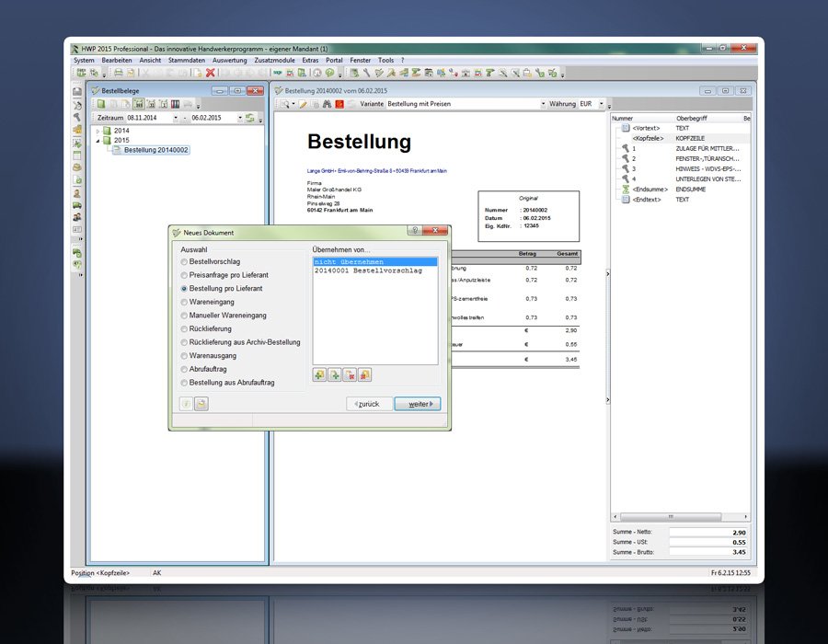Select the <Vortext> row in positions list
This screenshot has height=644, width=828.
pos(680,128)
